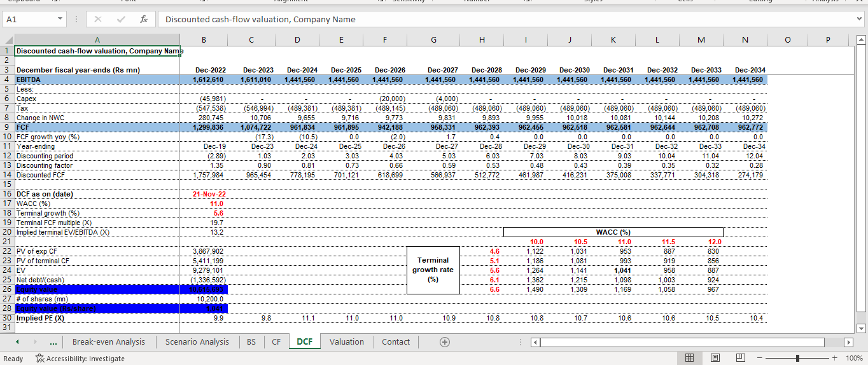Open the Name Box dropdown arrow
Image resolution: width=868 pixels, height=365 pixels.
coord(60,20)
